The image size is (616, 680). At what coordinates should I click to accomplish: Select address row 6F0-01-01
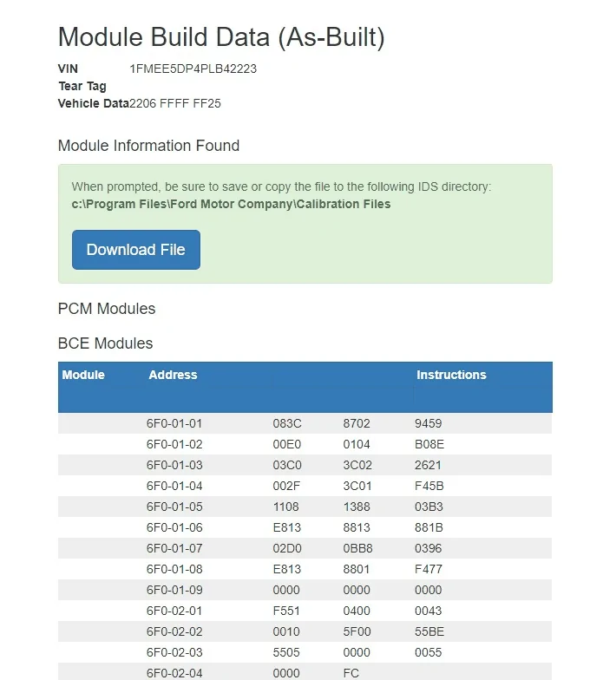pyautogui.click(x=305, y=423)
